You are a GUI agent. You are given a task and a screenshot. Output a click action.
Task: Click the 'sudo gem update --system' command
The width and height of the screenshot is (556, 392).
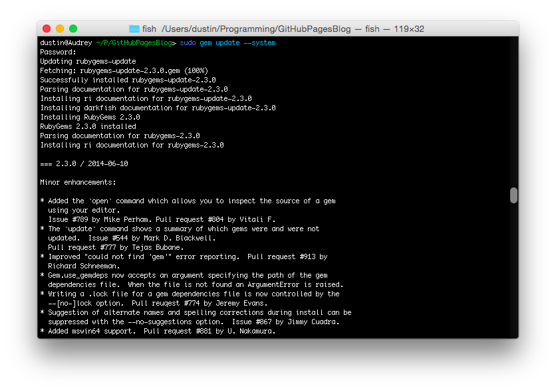[227, 43]
